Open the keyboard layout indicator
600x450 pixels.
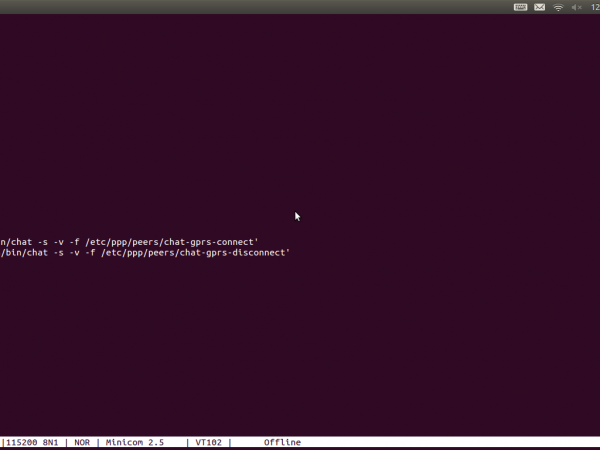521,7
